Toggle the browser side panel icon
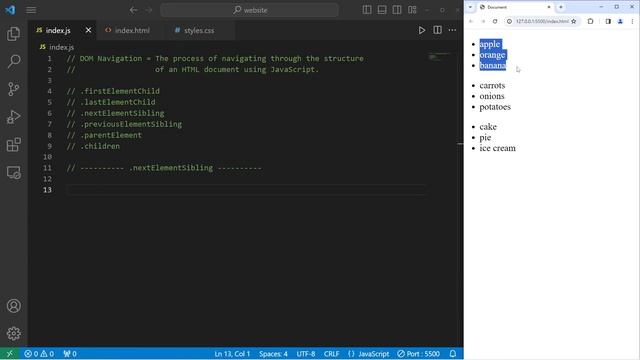This screenshot has width=640, height=360. click(608, 21)
